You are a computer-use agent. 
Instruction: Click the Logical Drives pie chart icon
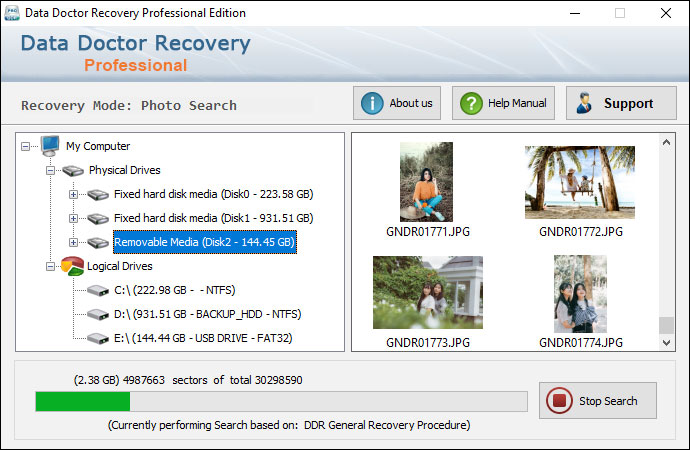[x=73, y=266]
